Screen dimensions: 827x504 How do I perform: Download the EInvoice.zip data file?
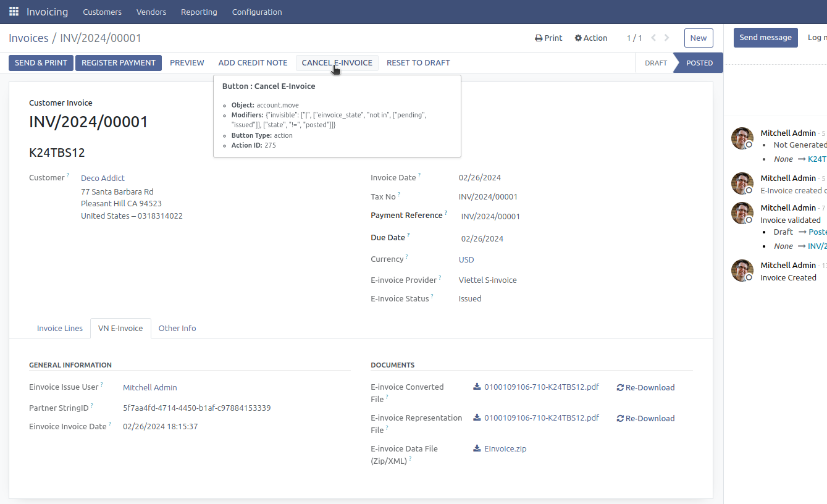[x=505, y=449]
